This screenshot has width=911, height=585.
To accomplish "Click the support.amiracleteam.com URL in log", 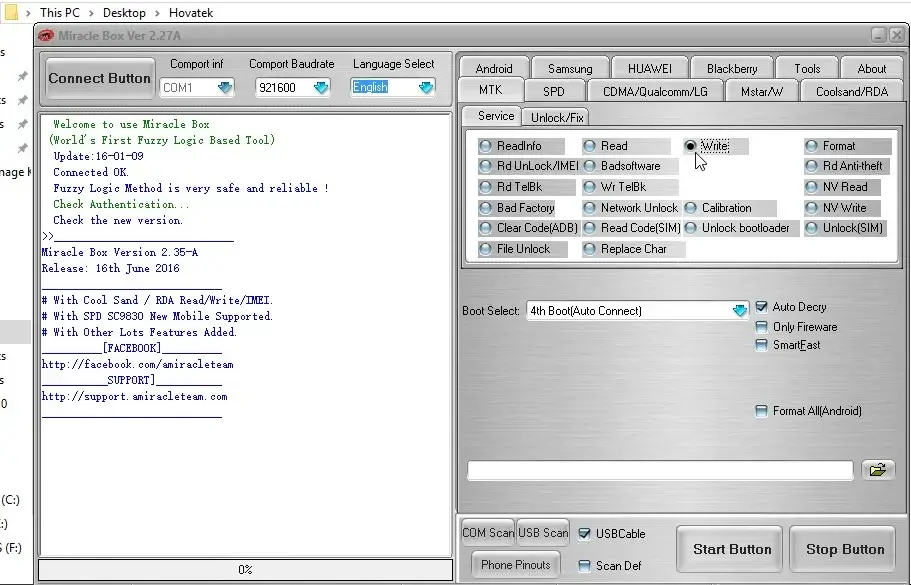I will coord(135,397).
